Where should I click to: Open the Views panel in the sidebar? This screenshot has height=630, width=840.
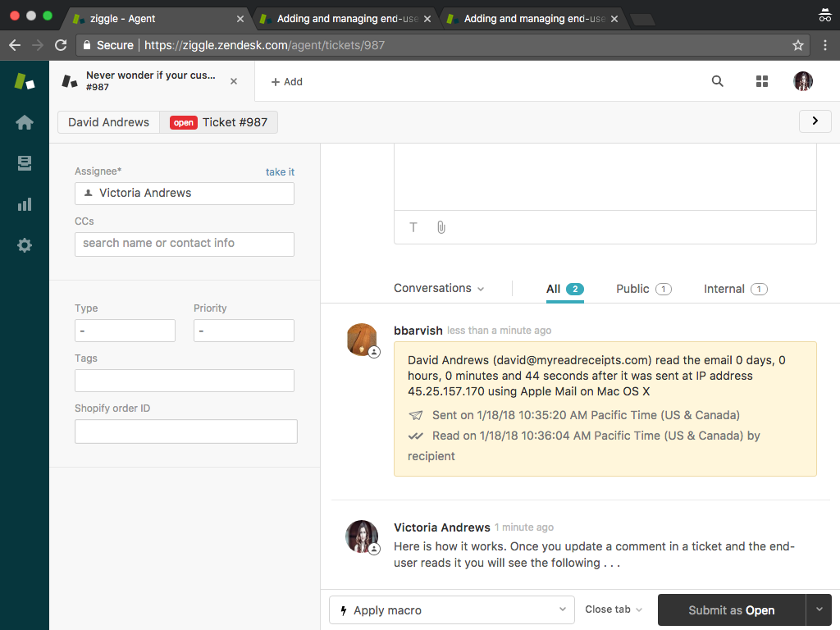point(24,162)
